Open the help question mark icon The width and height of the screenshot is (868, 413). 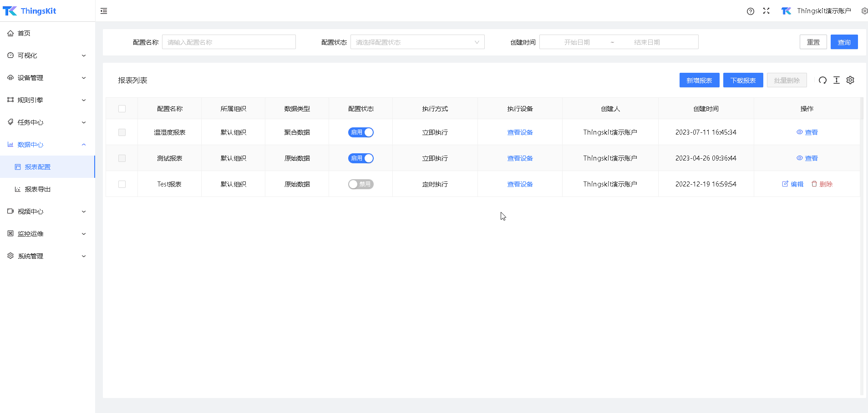(750, 11)
